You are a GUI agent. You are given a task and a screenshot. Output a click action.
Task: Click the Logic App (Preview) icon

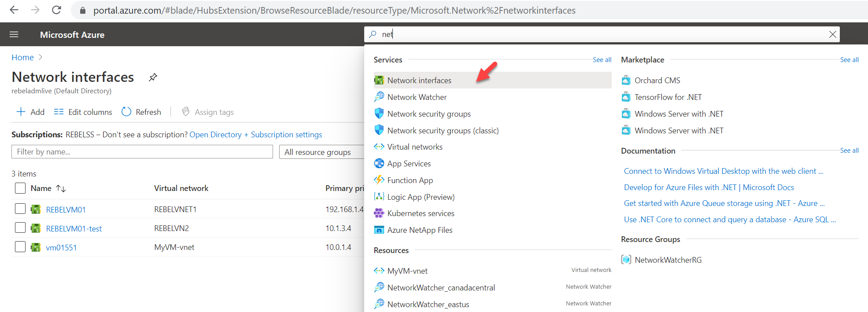[x=379, y=197]
